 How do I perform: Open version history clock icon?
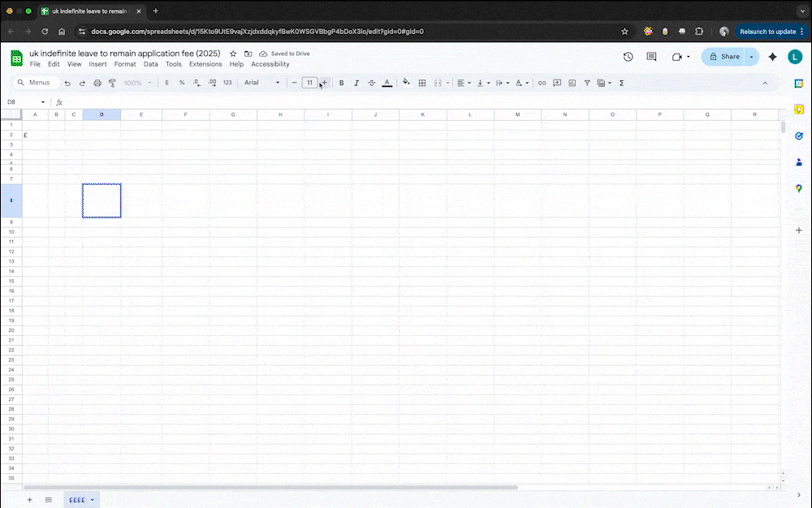628,57
